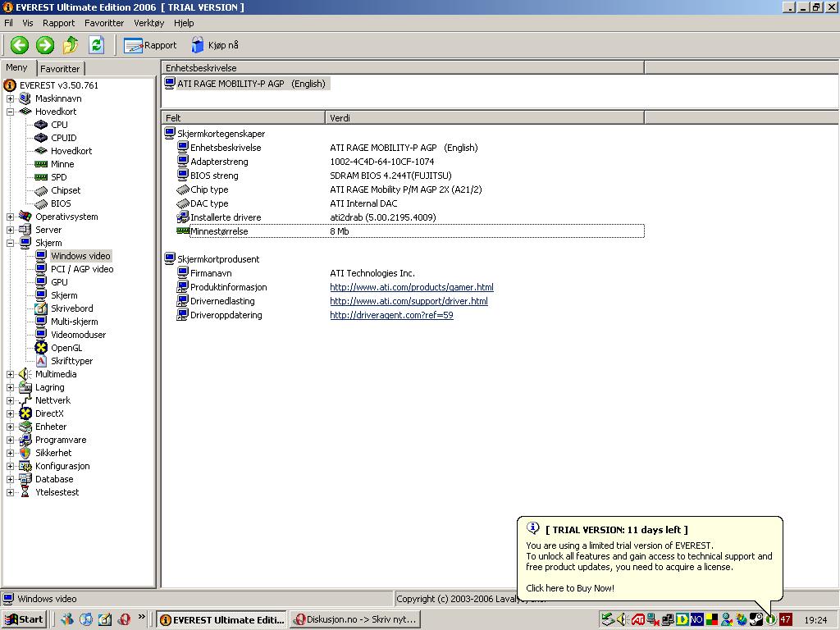Viewport: 840px width, 630px height.
Task: Select the Minnestørrelse 8 Mb row
Action: pyautogui.click(x=410, y=231)
